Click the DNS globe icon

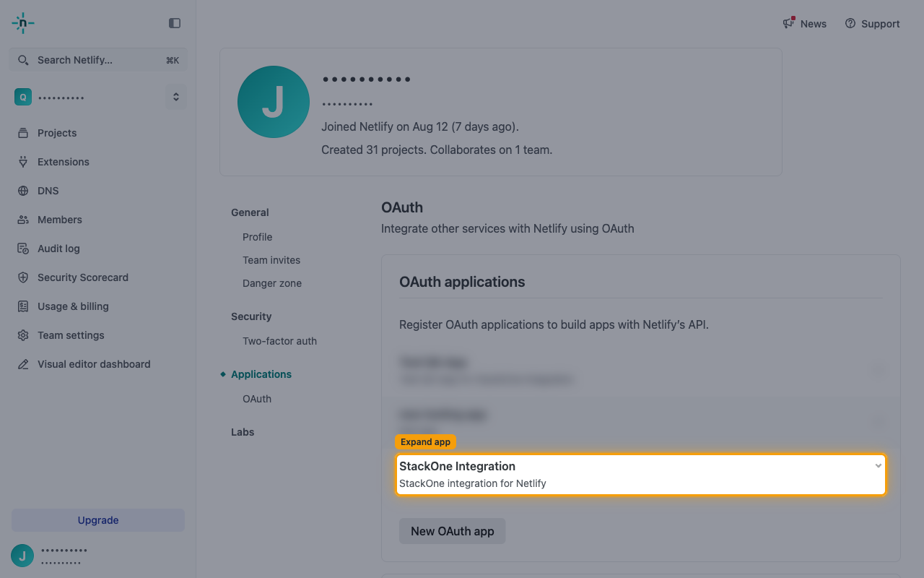coord(23,191)
